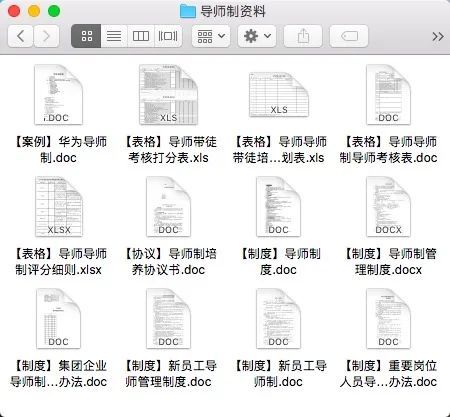Zoom the window with green button
The height and width of the screenshot is (417, 450).
(x=54, y=11)
